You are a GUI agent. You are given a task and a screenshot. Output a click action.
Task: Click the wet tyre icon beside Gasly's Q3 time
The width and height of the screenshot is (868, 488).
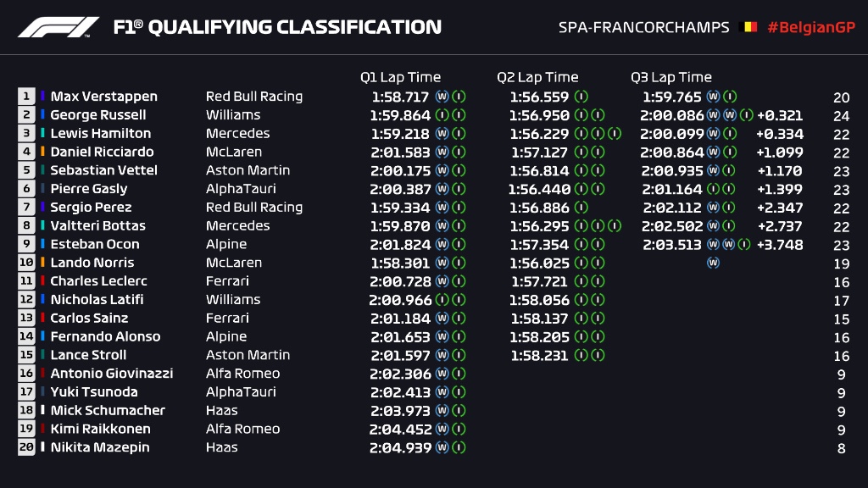[713, 189]
